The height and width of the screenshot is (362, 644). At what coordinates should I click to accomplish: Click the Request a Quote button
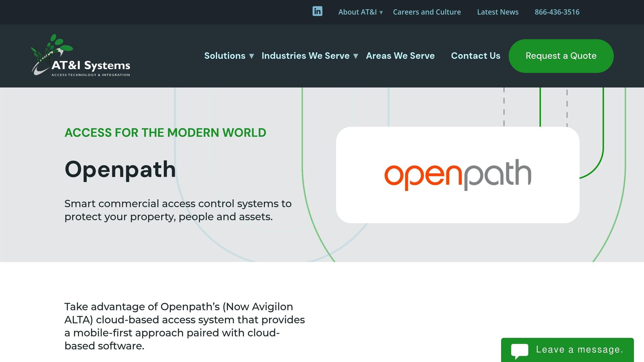click(561, 56)
